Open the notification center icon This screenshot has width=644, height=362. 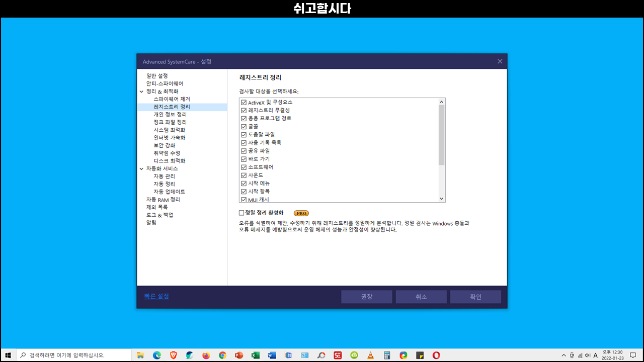coord(633,355)
